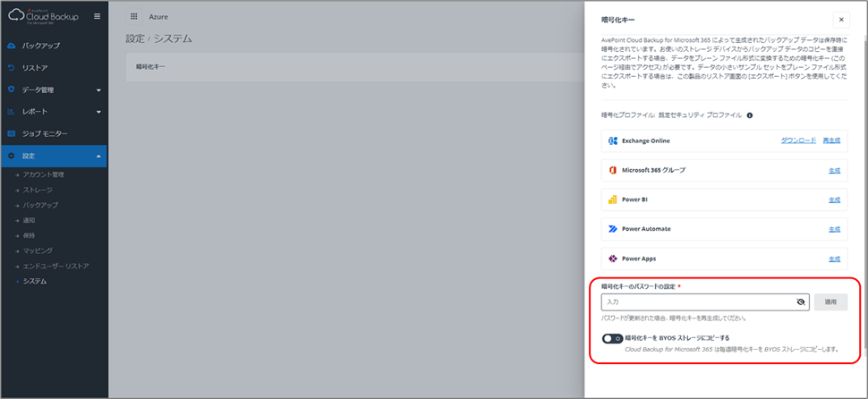Image resolution: width=868 pixels, height=399 pixels.
Task: Click 再生成 link for Exchange Online
Action: 831,140
